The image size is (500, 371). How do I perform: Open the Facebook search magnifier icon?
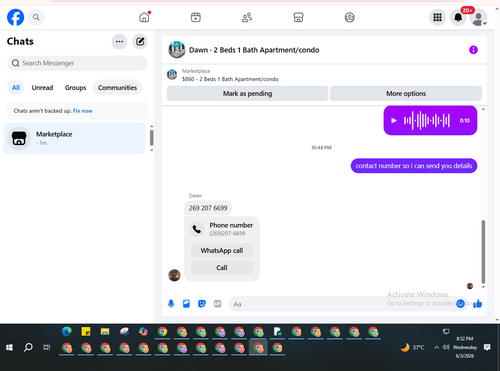coord(36,17)
